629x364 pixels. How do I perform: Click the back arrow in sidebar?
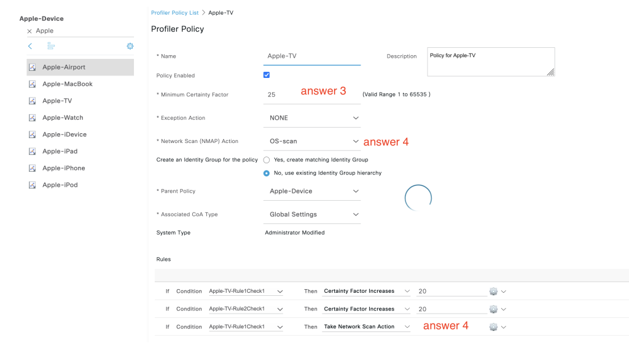point(30,46)
